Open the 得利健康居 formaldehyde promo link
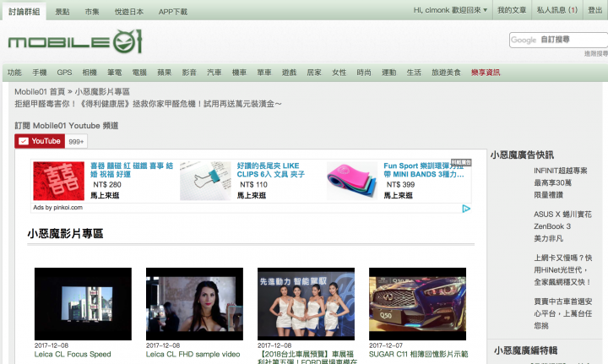This screenshot has height=364, width=608. coord(148,104)
